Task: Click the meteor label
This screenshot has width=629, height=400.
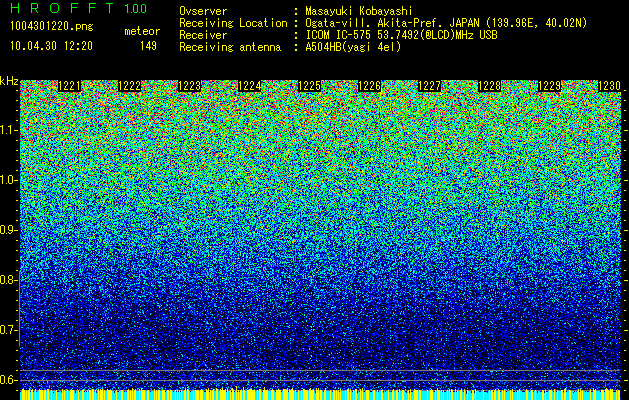Action: 142,31
